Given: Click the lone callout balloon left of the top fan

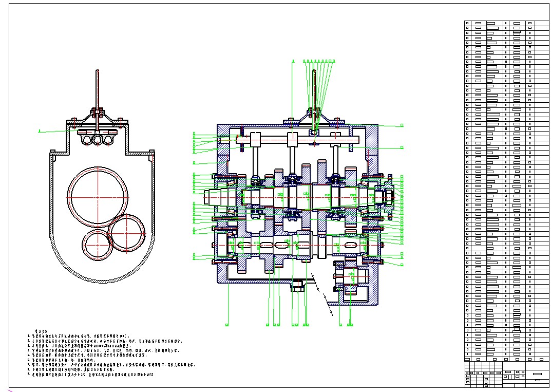Looking at the screenshot, I should point(293,61).
